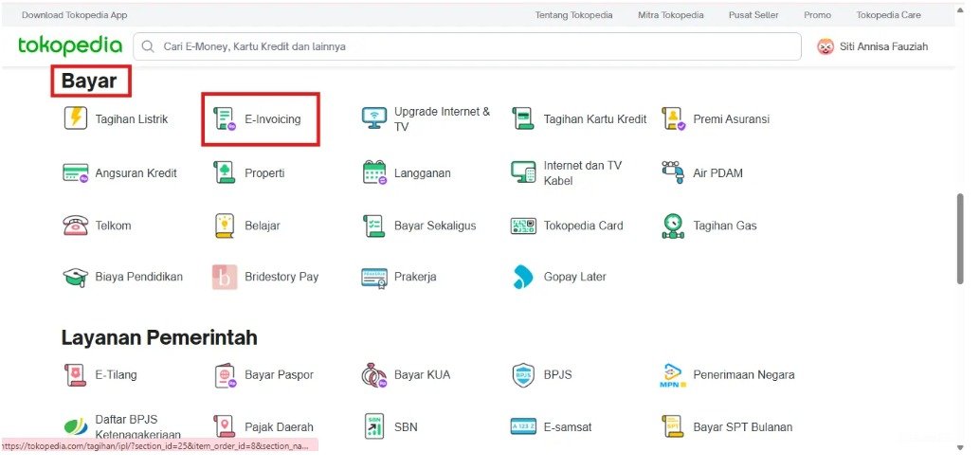
Task: Select the Bayar Paspor passport icon
Action: [225, 375]
